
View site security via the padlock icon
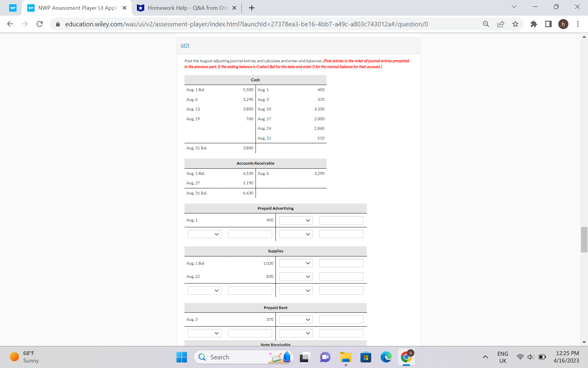(x=58, y=24)
